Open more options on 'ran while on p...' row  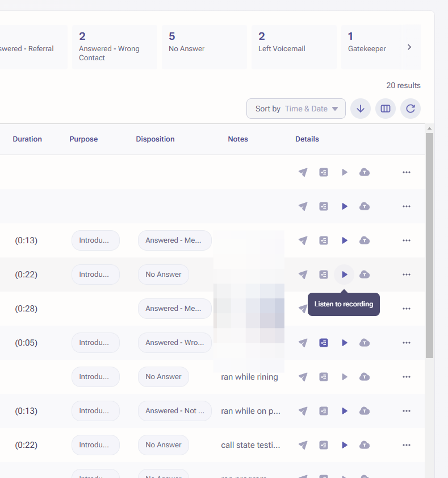pyautogui.click(x=407, y=411)
